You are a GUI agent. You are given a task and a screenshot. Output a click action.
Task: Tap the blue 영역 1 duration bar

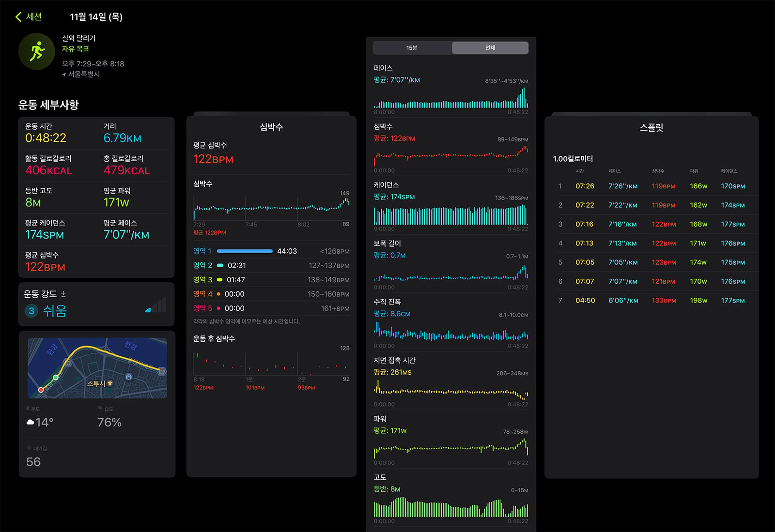[245, 251]
